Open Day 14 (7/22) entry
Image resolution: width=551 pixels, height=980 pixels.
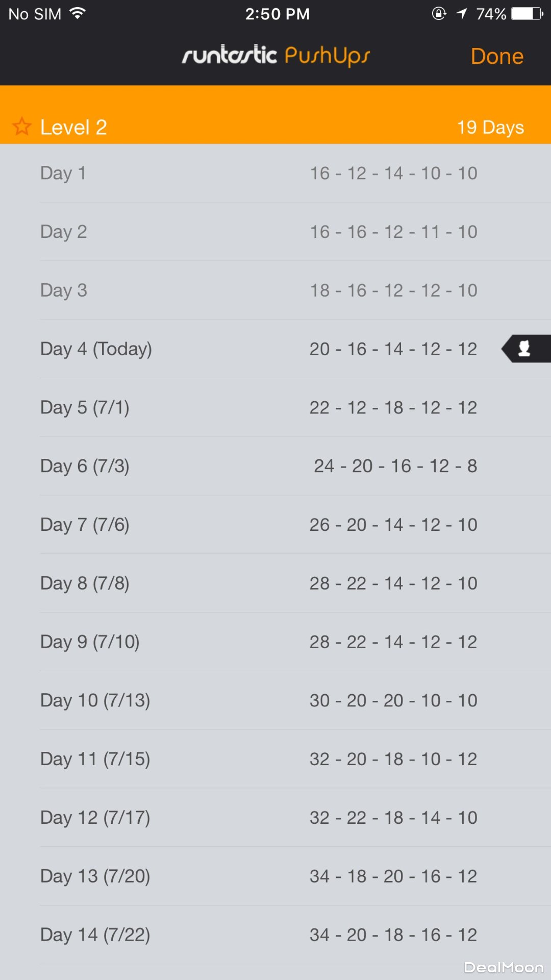click(x=275, y=935)
